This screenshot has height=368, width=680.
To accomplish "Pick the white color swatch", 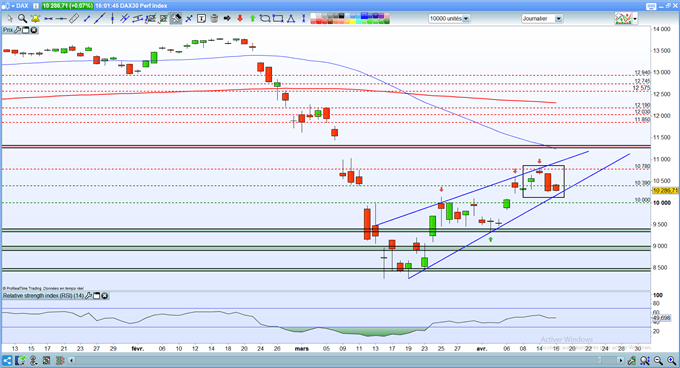I will tap(314, 16).
